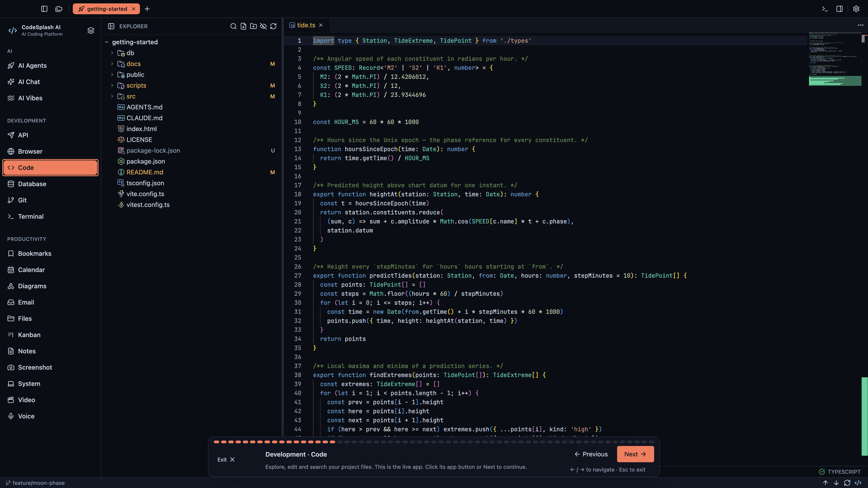The height and width of the screenshot is (488, 868).
Task: Open Browser in sidebar
Action: (x=51, y=151)
